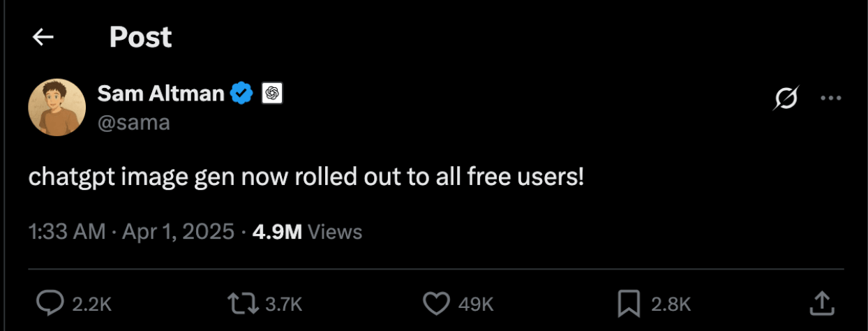Like the post with the heart icon
Image resolution: width=868 pixels, height=331 pixels.
point(437,303)
